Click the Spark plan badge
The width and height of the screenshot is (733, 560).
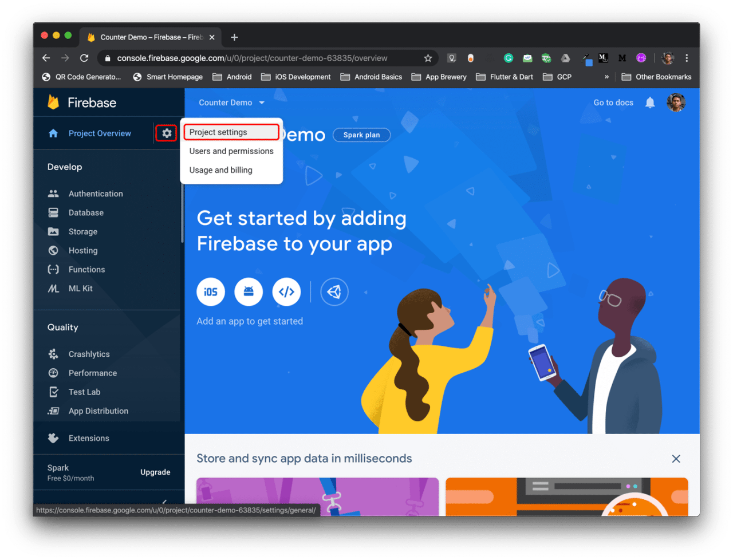point(361,135)
